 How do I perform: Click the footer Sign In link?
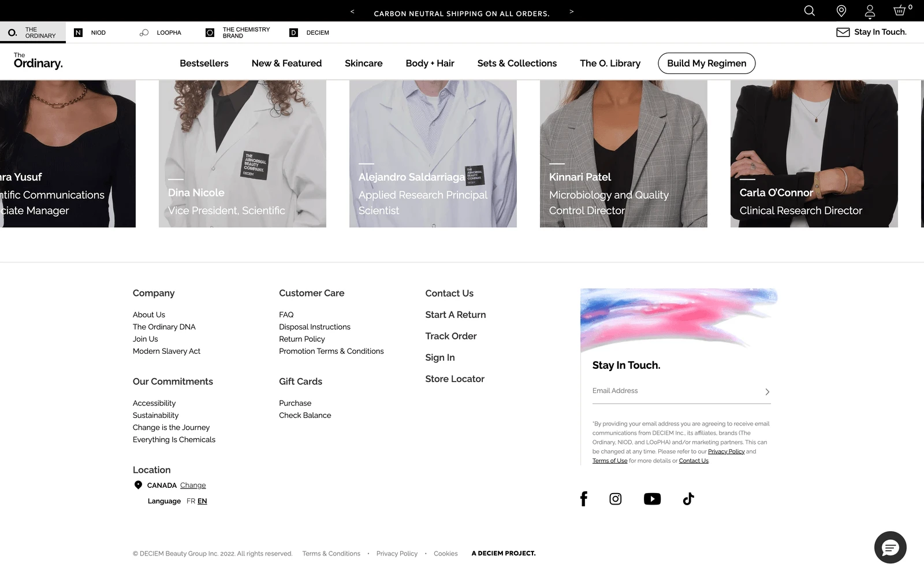tap(440, 358)
